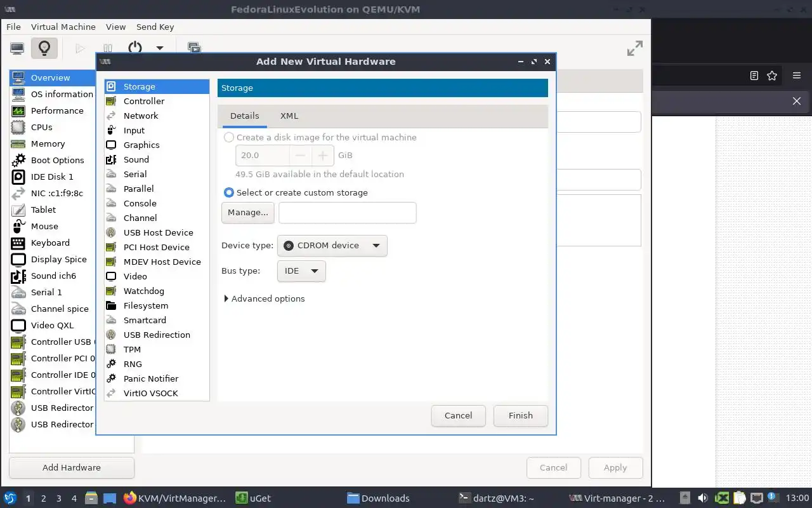Open Memory in VM hardware list
812x508 pixels.
pyautogui.click(x=53, y=144)
